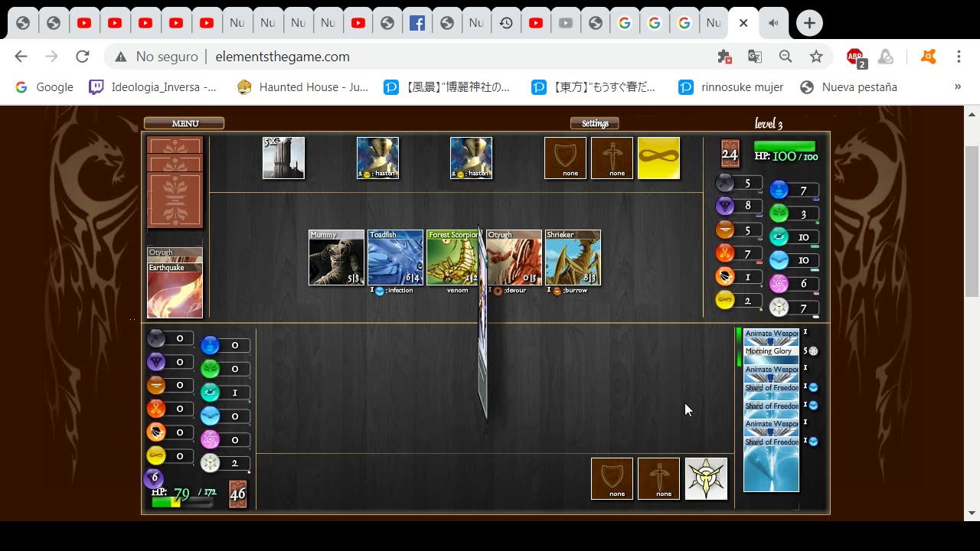Image resolution: width=980 pixels, height=551 pixels.
Task: Click the leftmost hasten permanent card
Action: click(377, 158)
